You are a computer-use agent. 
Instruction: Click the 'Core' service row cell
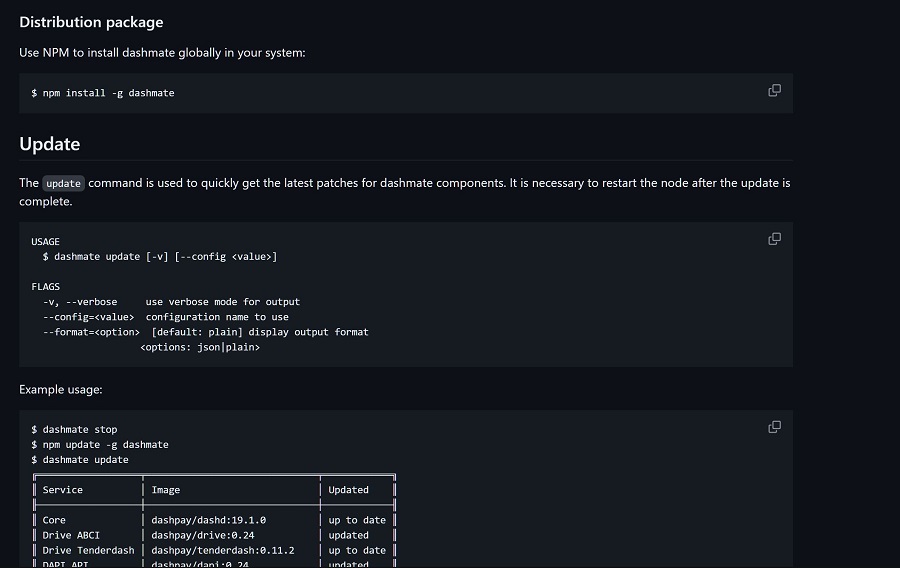click(54, 520)
